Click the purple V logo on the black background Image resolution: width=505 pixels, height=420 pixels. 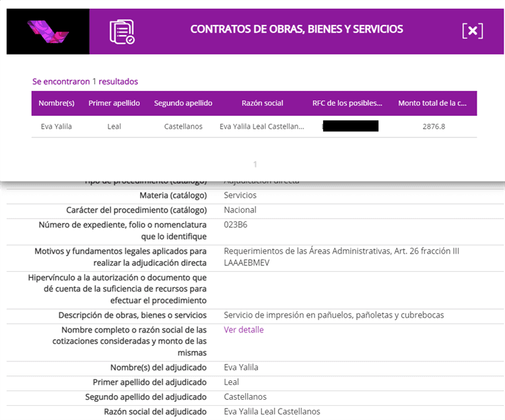pyautogui.click(x=48, y=32)
